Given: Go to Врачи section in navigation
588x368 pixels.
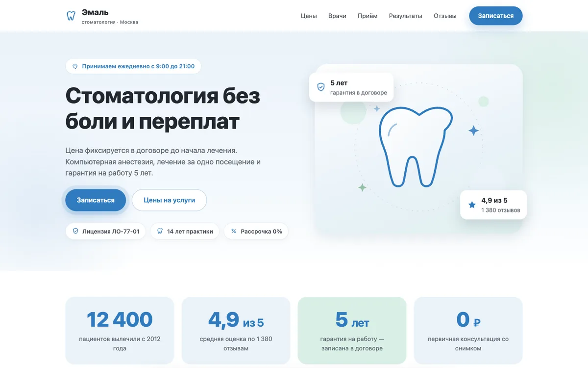Looking at the screenshot, I should (x=337, y=16).
